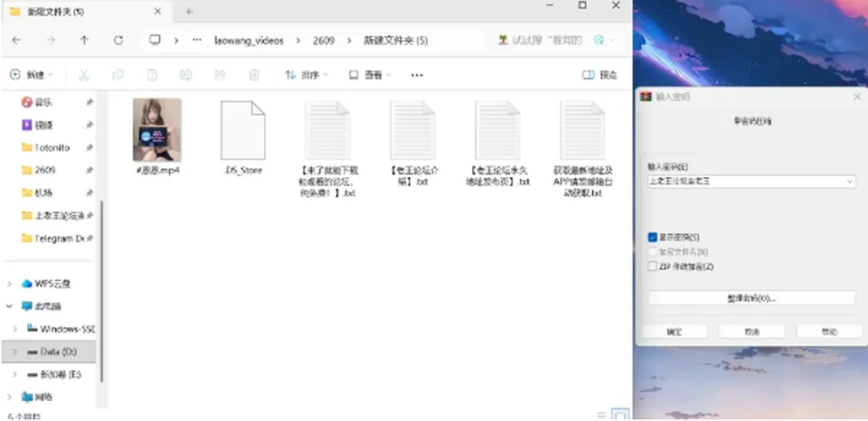Expand the 网络 Network tree node
This screenshot has height=421, width=868.
[9, 397]
